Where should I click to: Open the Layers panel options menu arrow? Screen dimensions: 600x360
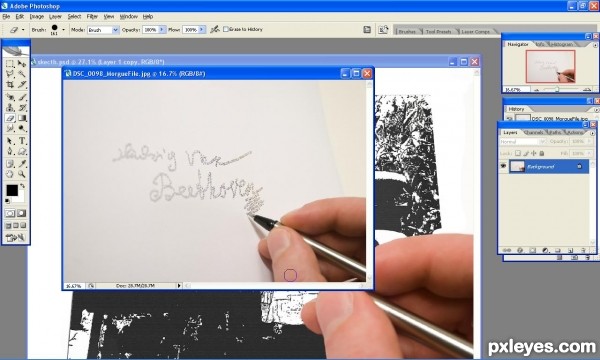(x=592, y=133)
